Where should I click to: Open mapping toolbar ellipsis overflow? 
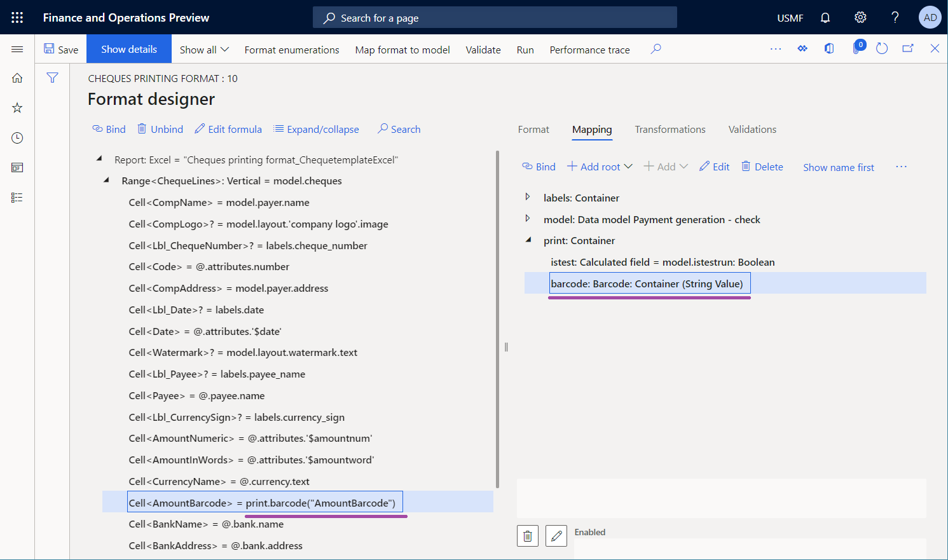901,167
